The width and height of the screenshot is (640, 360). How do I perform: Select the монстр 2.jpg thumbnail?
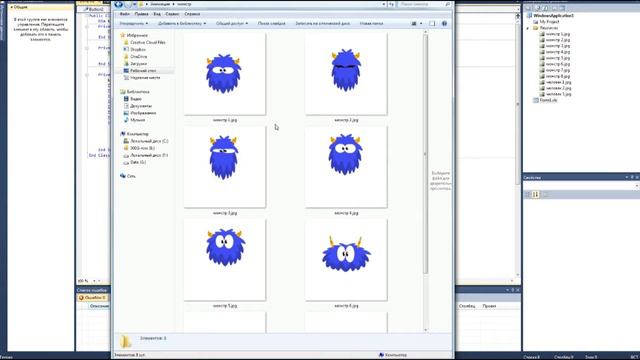[346, 74]
